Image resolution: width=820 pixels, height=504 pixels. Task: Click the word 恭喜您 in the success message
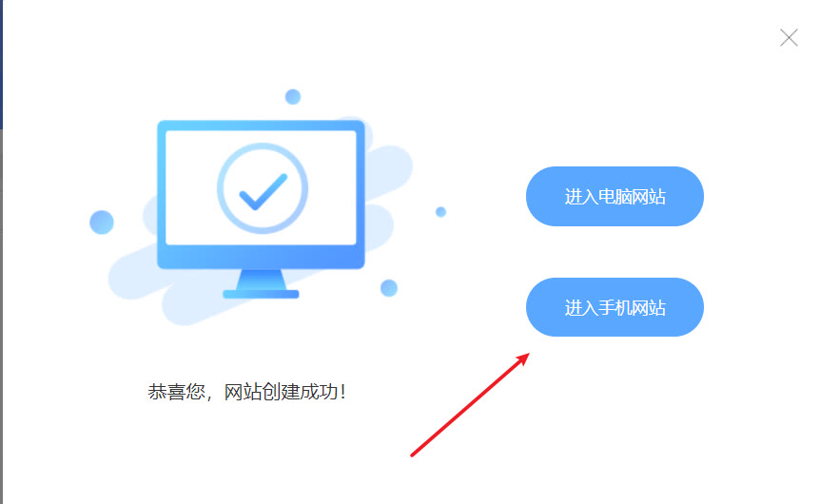[176, 392]
